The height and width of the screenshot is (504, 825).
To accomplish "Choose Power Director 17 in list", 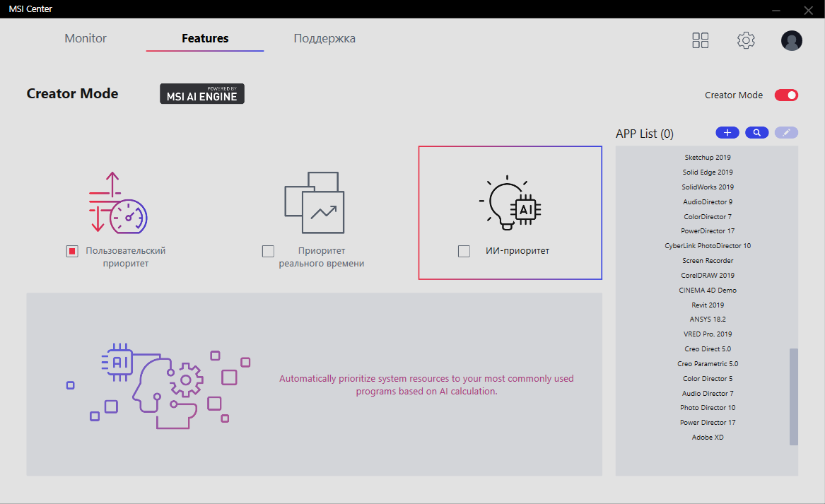I will tap(707, 423).
